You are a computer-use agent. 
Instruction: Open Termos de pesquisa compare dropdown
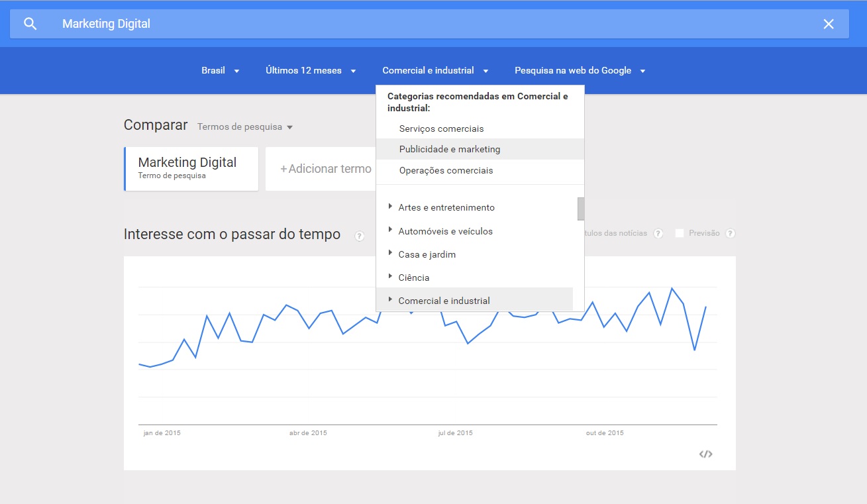(244, 126)
